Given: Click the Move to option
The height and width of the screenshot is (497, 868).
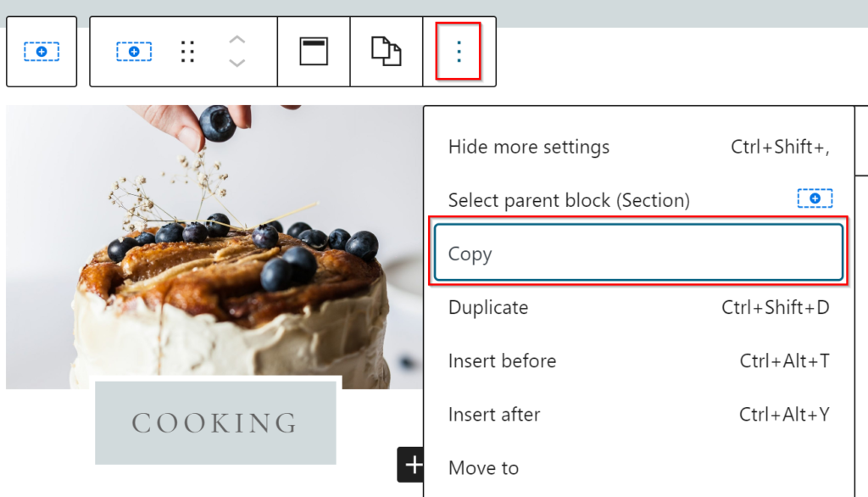Looking at the screenshot, I should [x=483, y=468].
